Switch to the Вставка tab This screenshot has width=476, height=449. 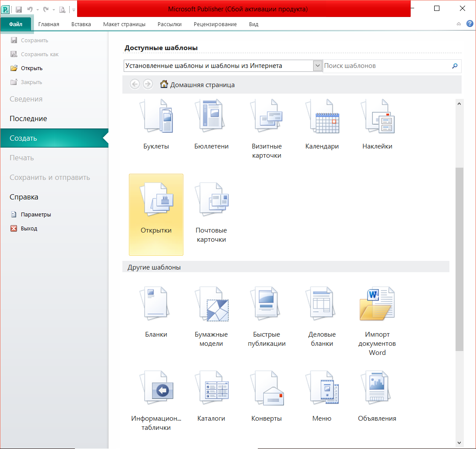(81, 24)
